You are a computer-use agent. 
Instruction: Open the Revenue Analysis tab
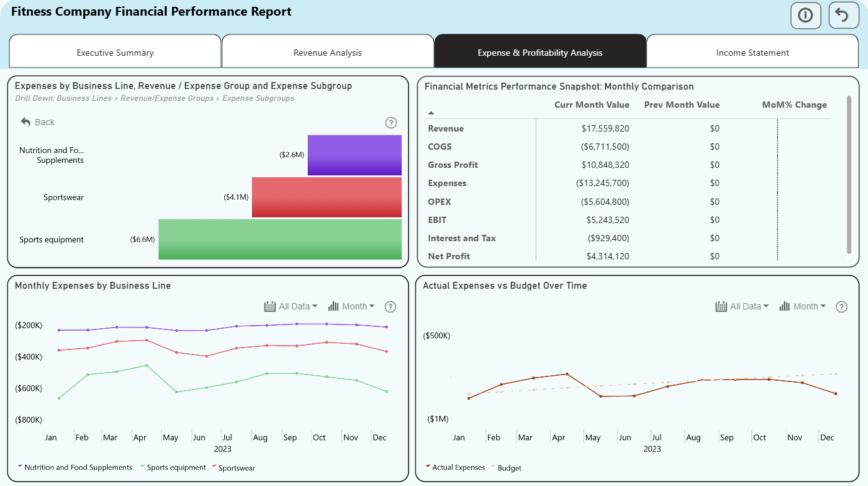point(328,53)
